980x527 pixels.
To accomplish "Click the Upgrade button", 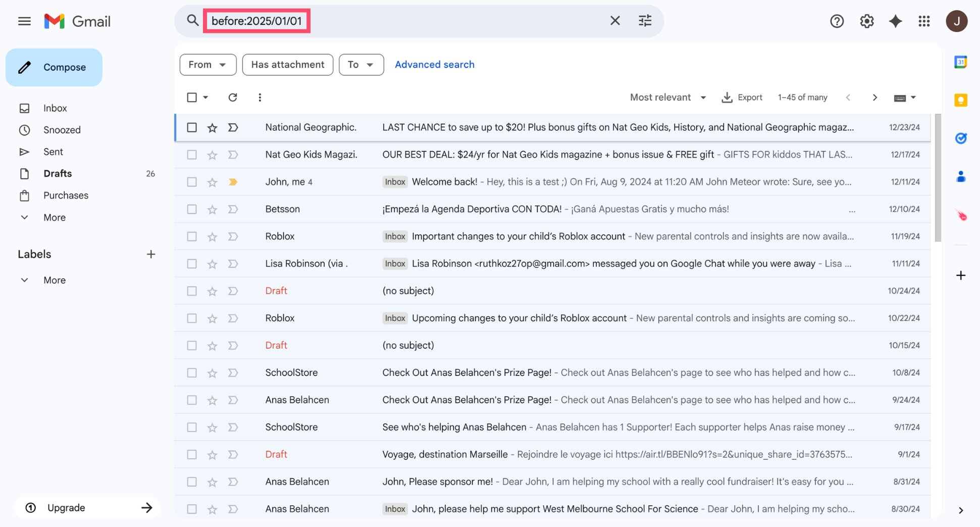I will point(87,508).
